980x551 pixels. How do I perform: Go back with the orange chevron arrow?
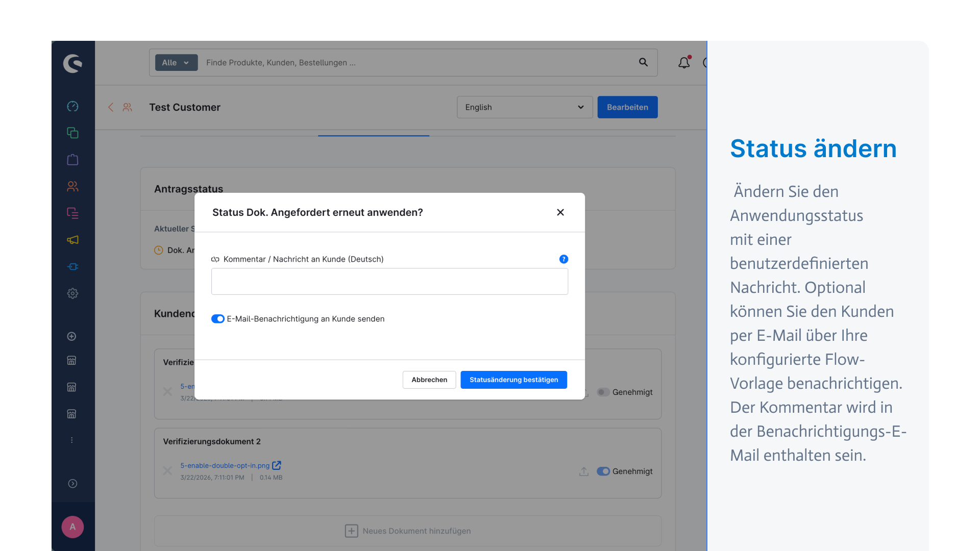(111, 107)
